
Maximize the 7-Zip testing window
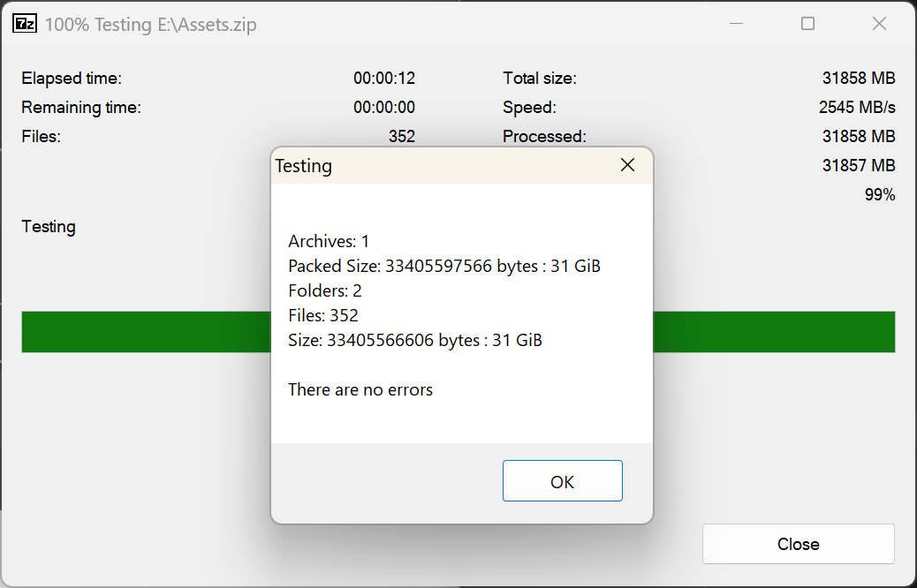(807, 24)
